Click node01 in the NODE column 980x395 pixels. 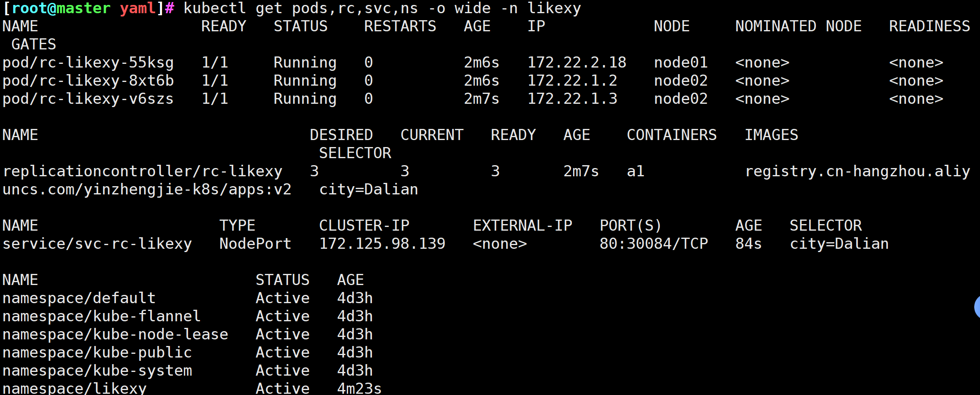click(x=680, y=63)
